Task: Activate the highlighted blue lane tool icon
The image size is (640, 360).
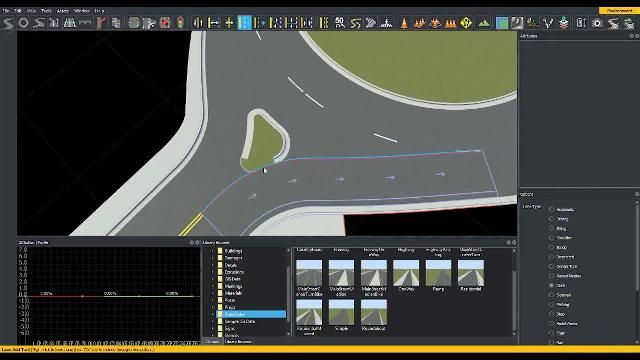Action: (244, 23)
